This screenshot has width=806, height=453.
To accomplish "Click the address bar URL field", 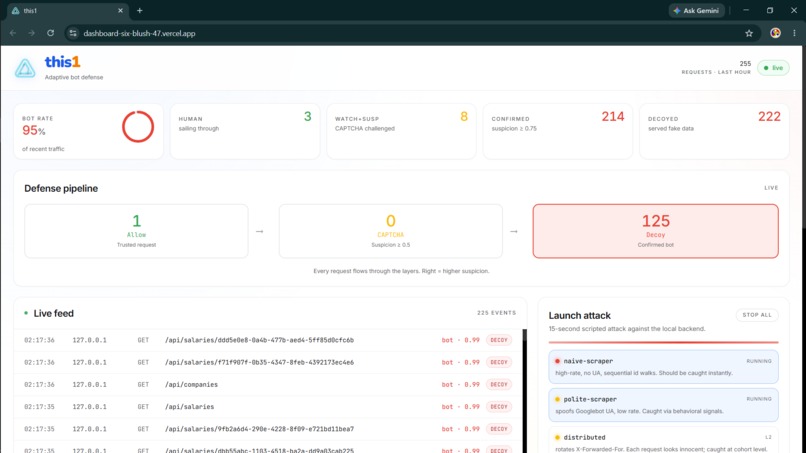I will (411, 33).
